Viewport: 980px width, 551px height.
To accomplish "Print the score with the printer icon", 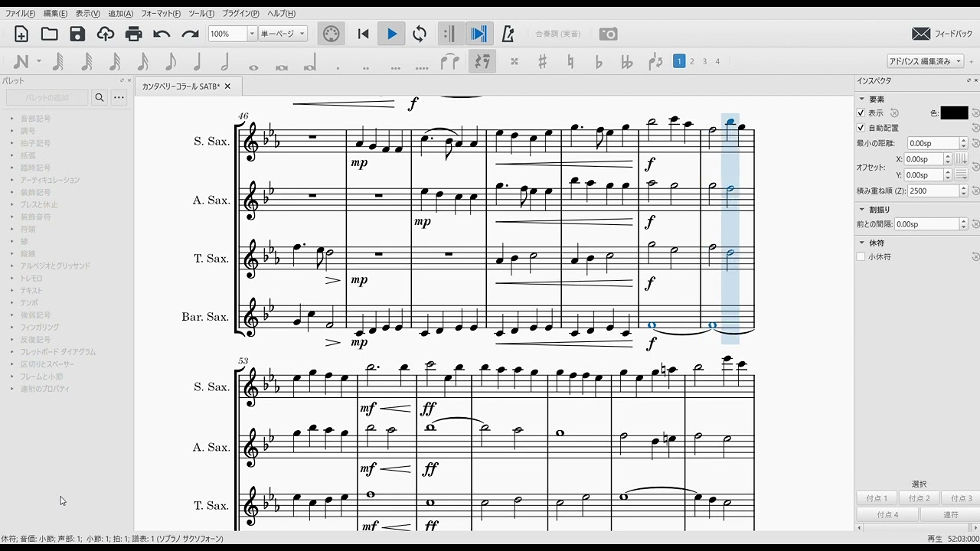I will (x=134, y=34).
